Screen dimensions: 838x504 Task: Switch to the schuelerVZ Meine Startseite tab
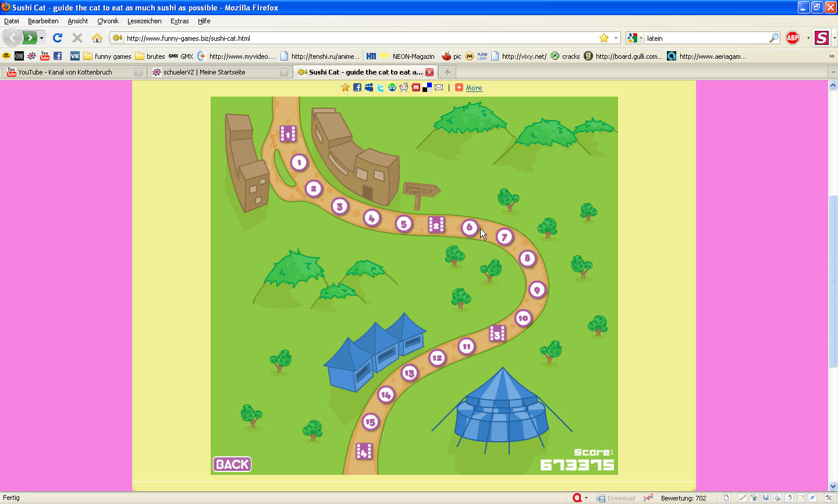(219, 72)
